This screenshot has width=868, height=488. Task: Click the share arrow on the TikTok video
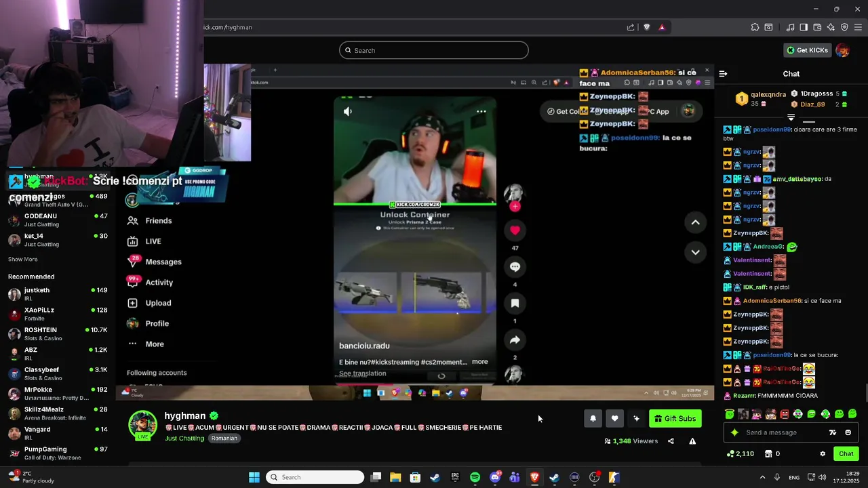pyautogui.click(x=515, y=340)
